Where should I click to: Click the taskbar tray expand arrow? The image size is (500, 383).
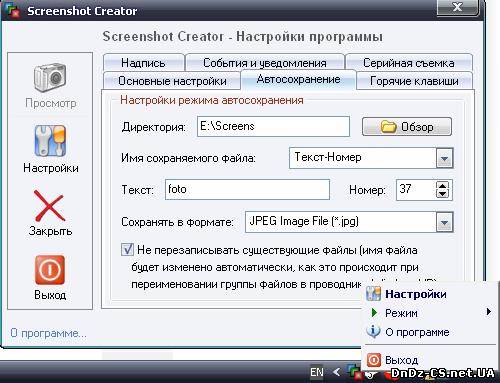[x=337, y=372]
